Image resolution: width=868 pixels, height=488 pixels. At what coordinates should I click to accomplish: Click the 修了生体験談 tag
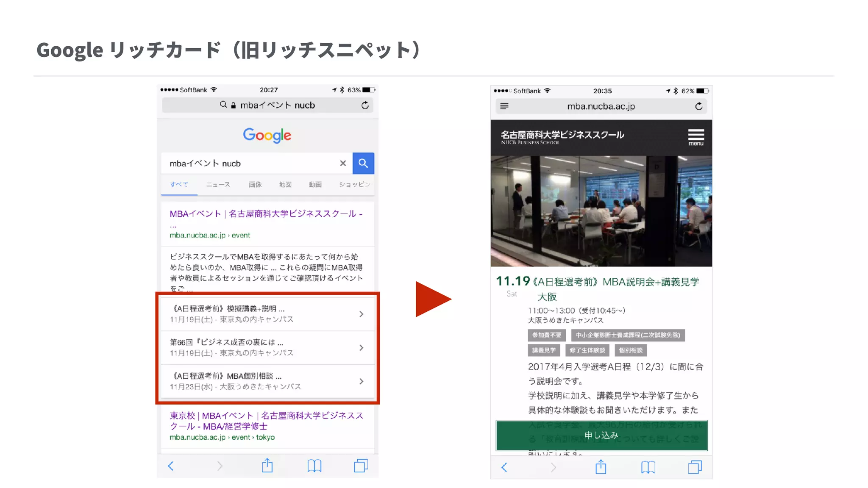pos(587,350)
